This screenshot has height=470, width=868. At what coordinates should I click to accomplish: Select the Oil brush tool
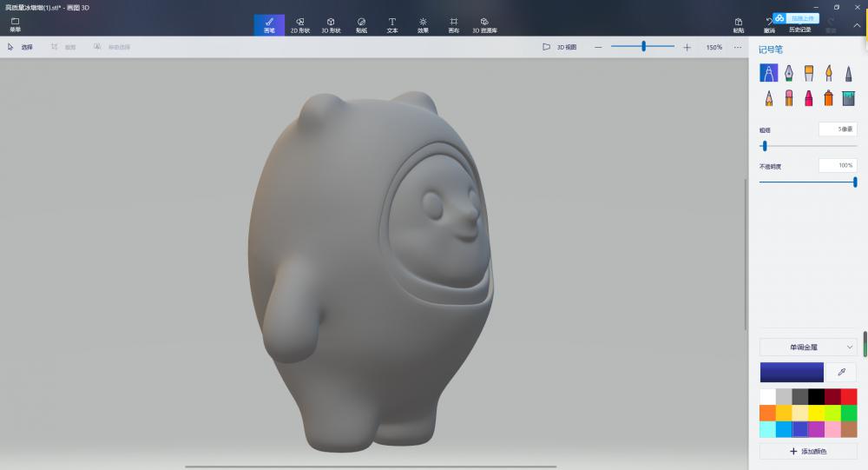pyautogui.click(x=809, y=73)
